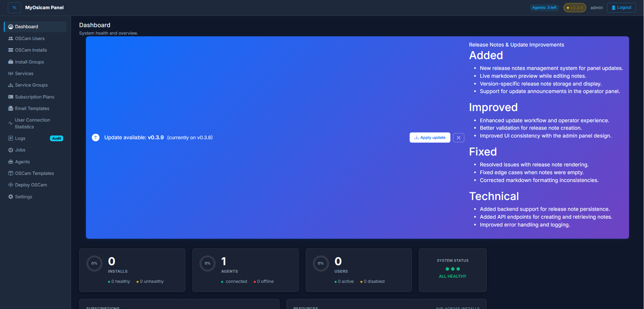The height and width of the screenshot is (309, 644).
Task: Click the OSCam Users people icon
Action: 11,38
